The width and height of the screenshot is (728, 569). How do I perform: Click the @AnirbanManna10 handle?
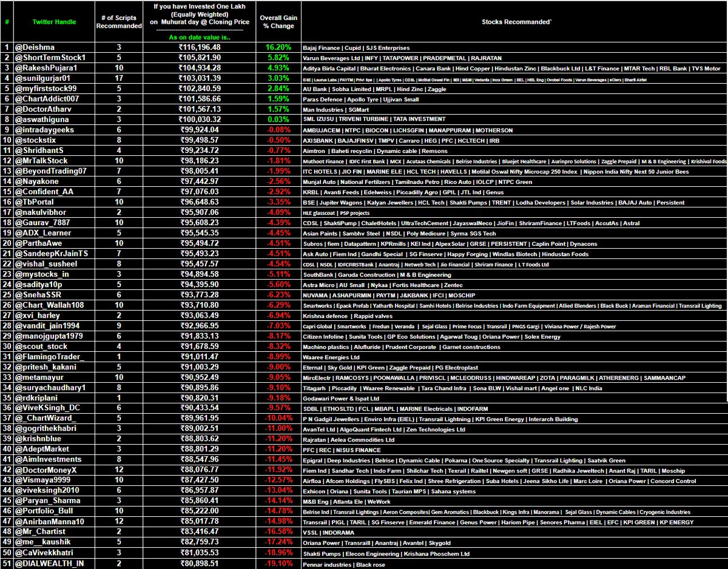[x=49, y=522]
